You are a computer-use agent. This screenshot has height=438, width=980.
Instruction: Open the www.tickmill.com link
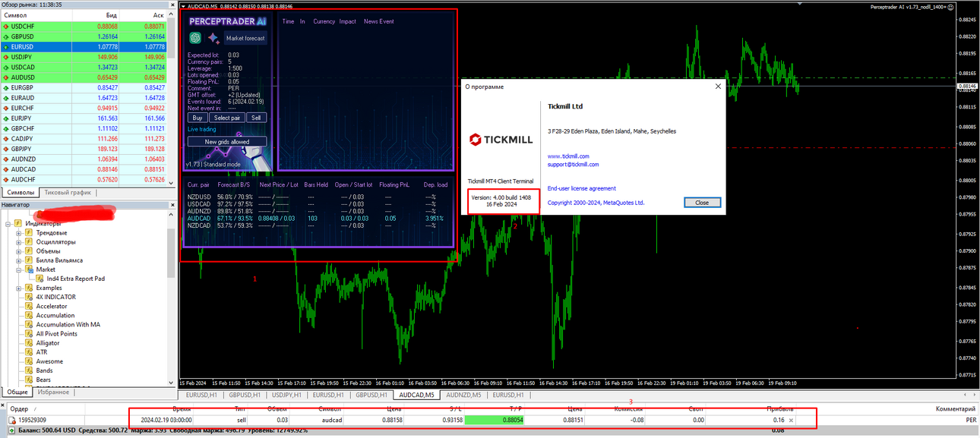[568, 156]
